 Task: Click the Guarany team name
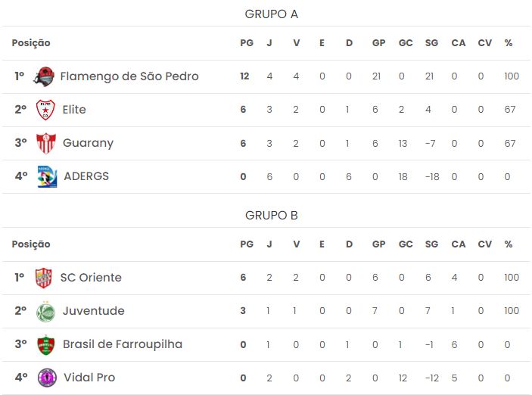(x=88, y=143)
